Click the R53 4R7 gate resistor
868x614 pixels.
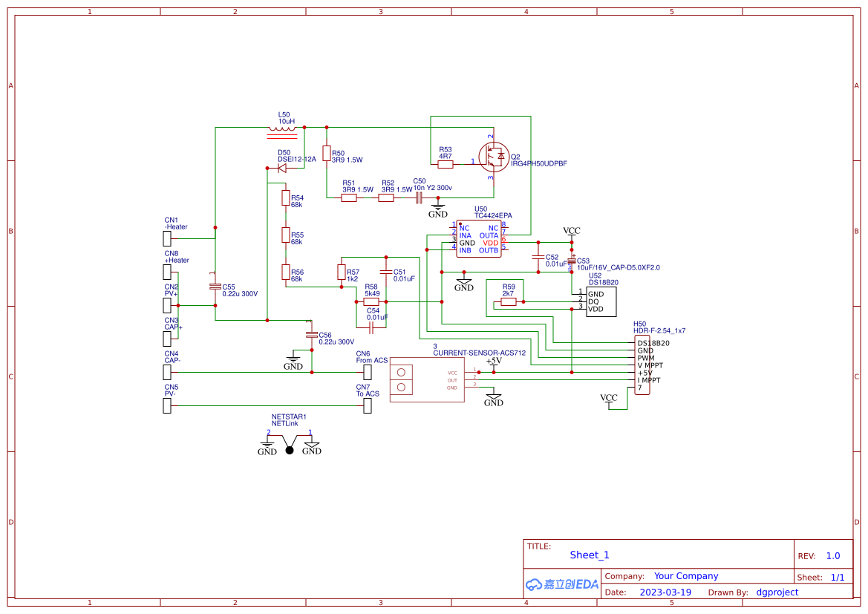coord(445,164)
